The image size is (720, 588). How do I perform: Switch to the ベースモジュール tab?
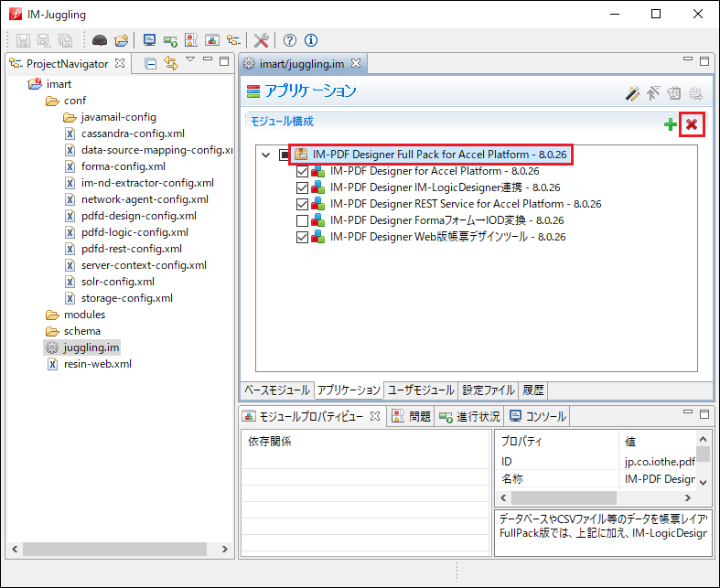coord(277,390)
